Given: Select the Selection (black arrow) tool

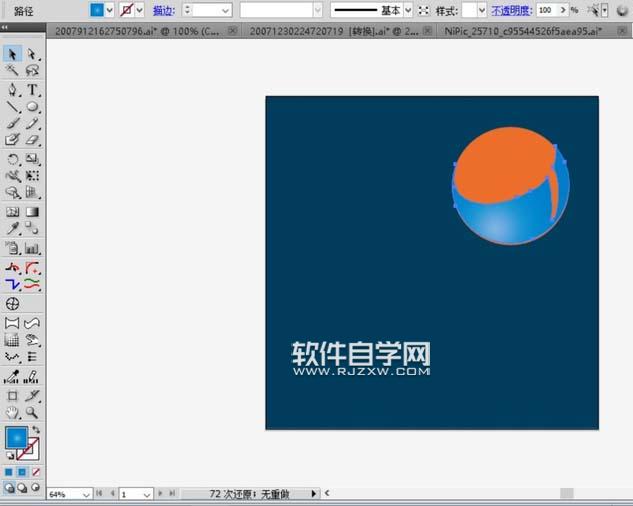Looking at the screenshot, I should [x=12, y=54].
